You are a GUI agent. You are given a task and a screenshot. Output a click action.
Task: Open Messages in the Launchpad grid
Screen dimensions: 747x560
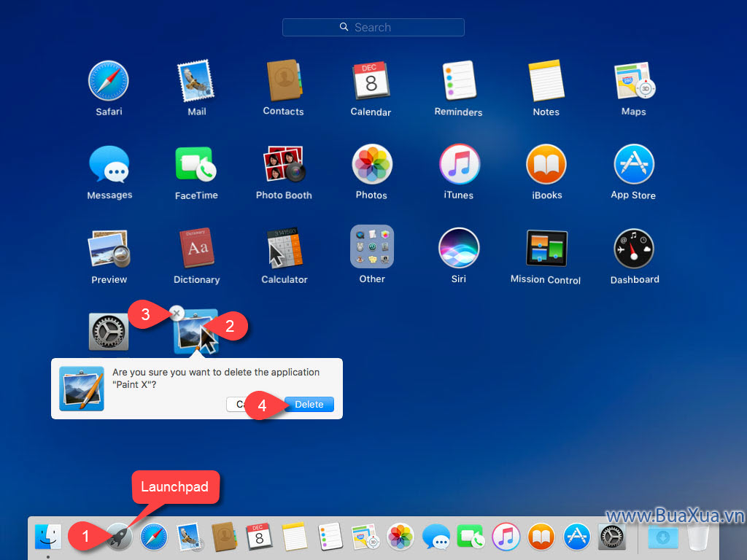coord(109,164)
